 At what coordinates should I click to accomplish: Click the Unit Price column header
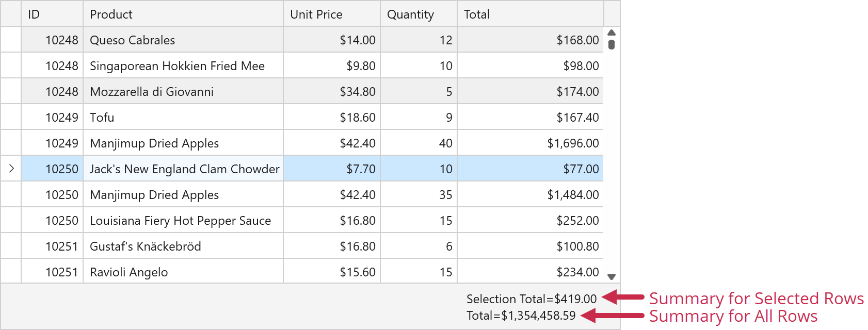coord(331,14)
